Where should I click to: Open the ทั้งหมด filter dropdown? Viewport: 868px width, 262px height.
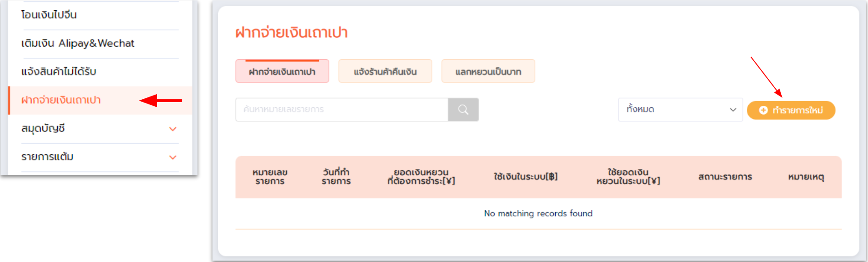680,110
